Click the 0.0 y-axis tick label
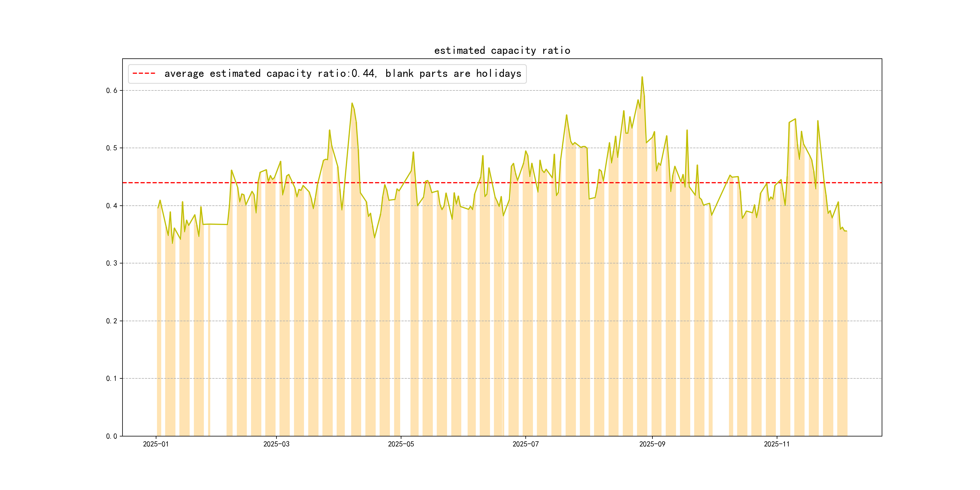Image resolution: width=980 pixels, height=490 pixels. [x=112, y=436]
